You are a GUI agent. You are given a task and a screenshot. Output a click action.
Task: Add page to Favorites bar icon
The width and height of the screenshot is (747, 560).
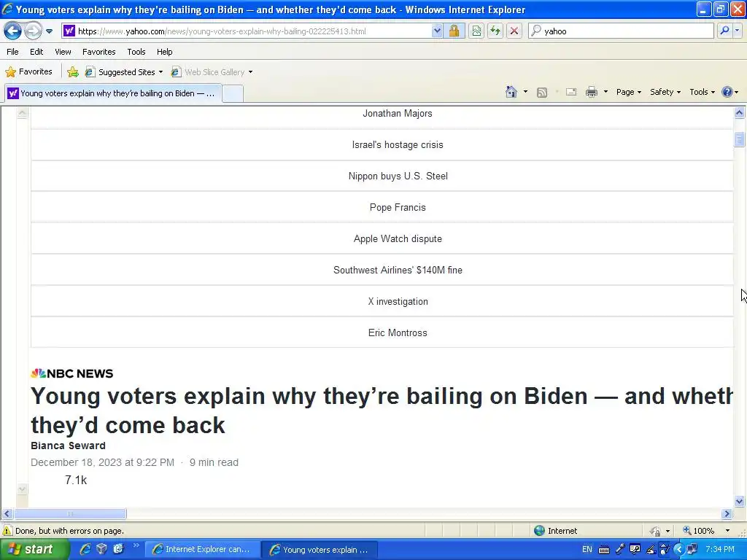point(73,72)
